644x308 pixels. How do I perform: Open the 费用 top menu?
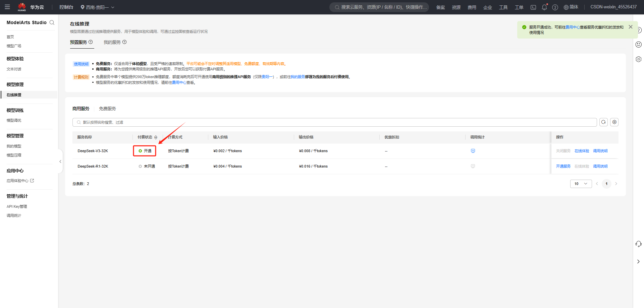472,7
